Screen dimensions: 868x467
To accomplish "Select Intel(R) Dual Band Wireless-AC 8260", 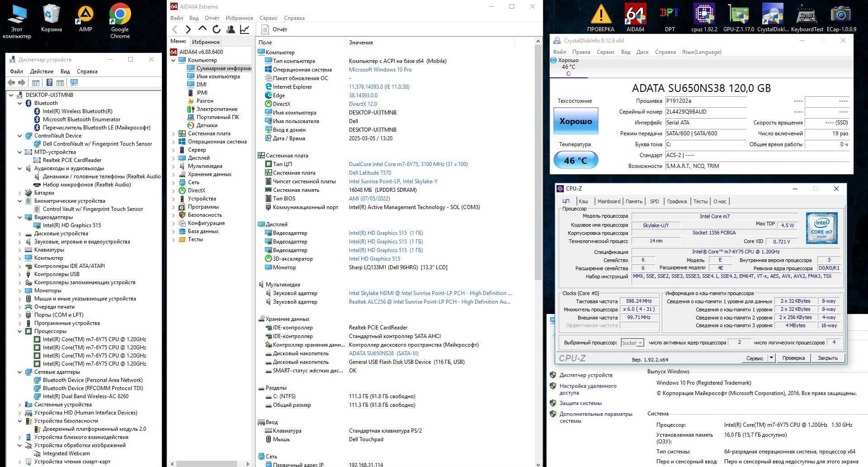I will pos(85,396).
